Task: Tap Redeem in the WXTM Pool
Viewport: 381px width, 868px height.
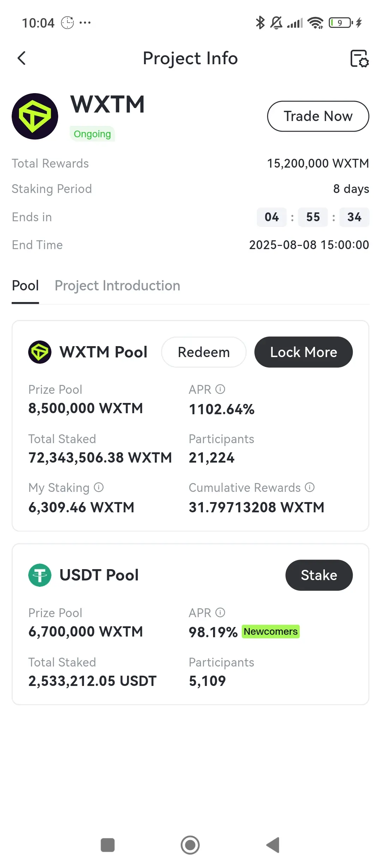Action: pos(204,352)
